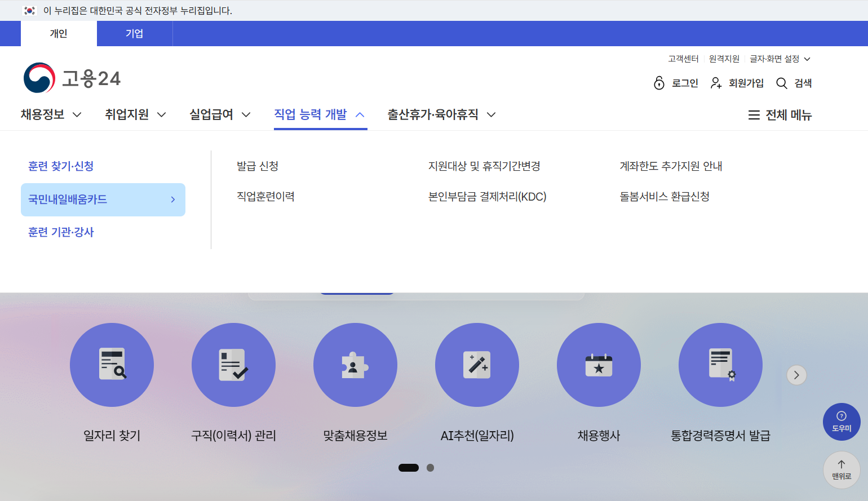Open 직업훈련이력 menu entry

[x=265, y=197]
